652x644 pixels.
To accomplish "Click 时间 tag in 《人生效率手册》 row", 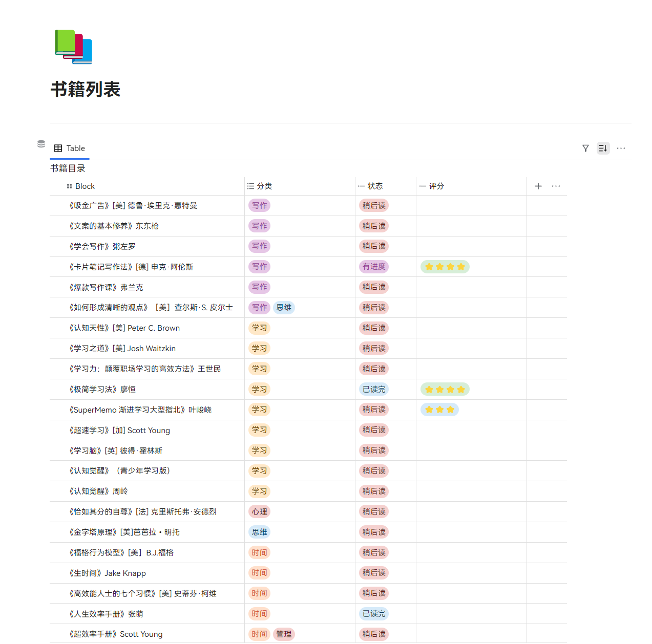I will tap(260, 614).
